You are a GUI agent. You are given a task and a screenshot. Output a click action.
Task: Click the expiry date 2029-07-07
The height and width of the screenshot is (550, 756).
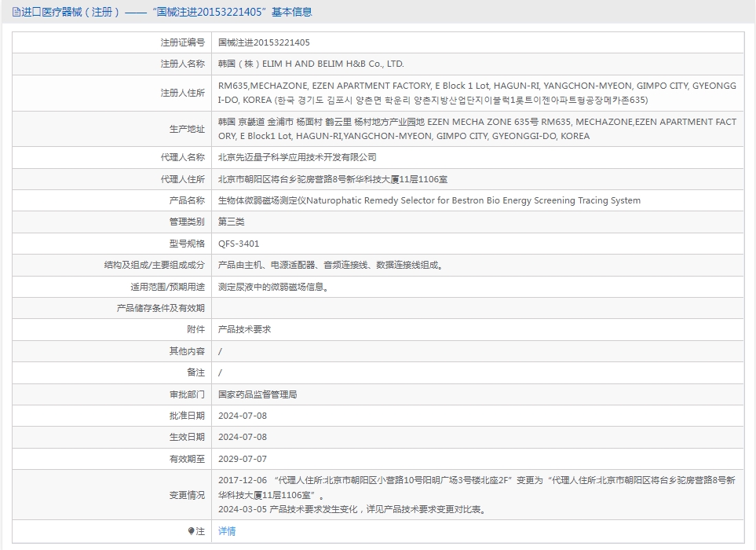pyautogui.click(x=242, y=459)
